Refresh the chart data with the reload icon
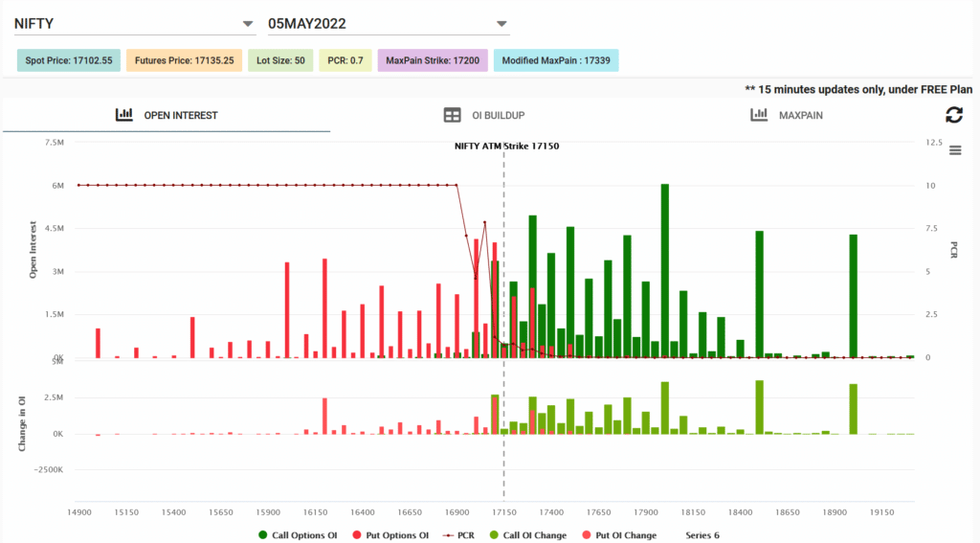This screenshot has width=980, height=543. [954, 115]
